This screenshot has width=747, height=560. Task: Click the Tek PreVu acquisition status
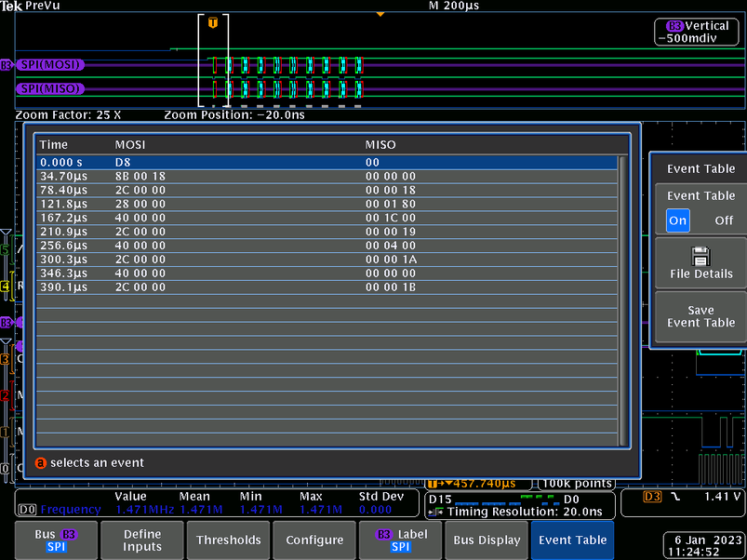click(x=30, y=7)
